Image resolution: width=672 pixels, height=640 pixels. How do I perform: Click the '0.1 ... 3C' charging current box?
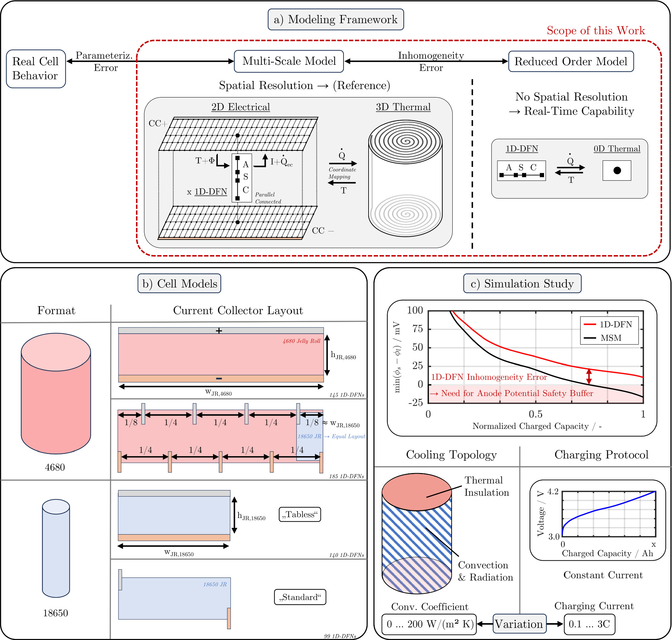(589, 624)
